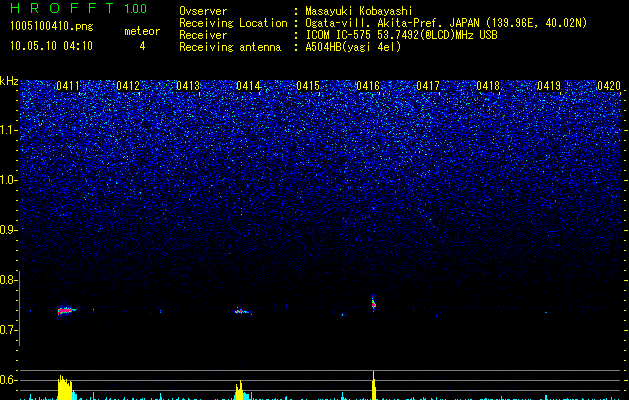Click the 1.1 kHz axis label
The image size is (629, 400).
pos(8,131)
